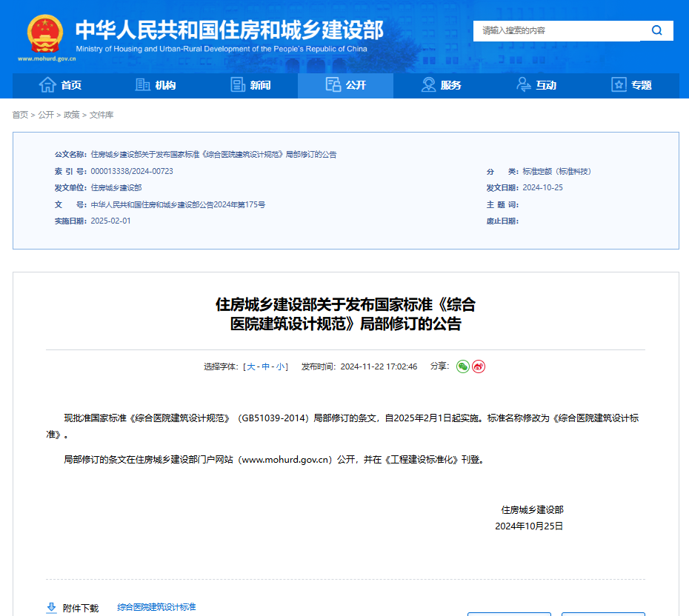Click the www.mohurd.gov.cn text under logo
This screenshot has height=616, width=689.
(x=47, y=58)
